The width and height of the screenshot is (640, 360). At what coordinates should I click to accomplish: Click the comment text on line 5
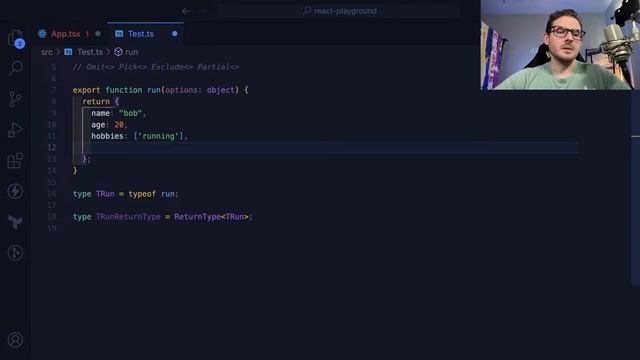click(156, 67)
